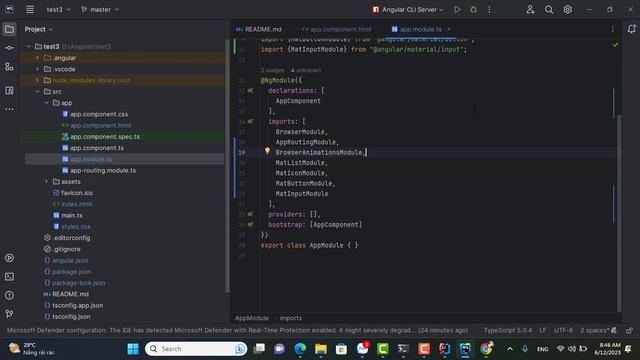This screenshot has width=640, height=360.
Task: Open Angular CLI Server run configuration dropdown
Action: pyautogui.click(x=407, y=9)
